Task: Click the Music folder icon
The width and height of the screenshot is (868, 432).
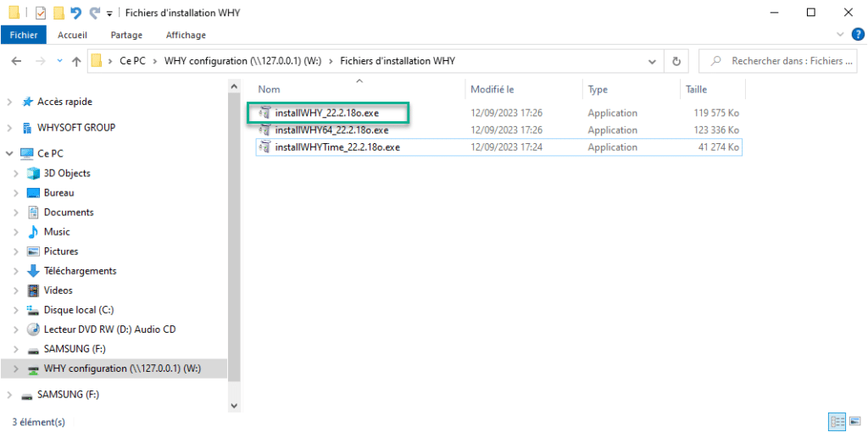Action: coord(34,232)
